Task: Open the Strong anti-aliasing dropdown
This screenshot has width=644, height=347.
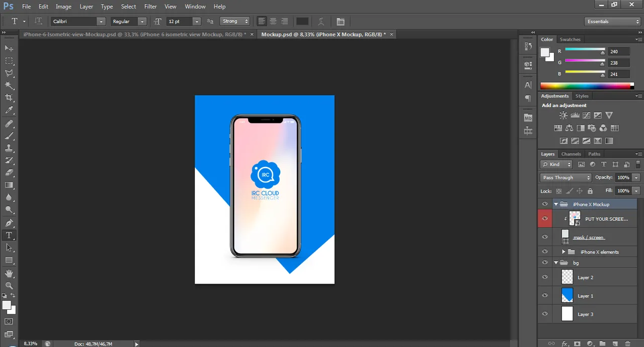Action: 235,22
